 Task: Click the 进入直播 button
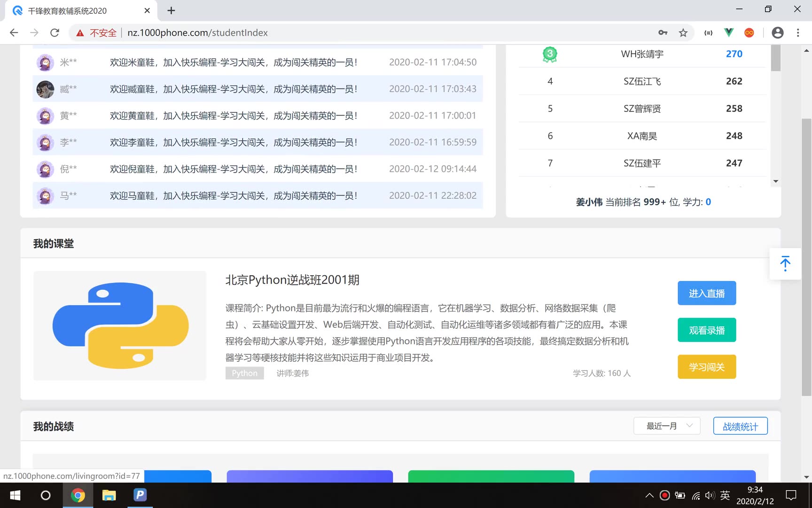coord(707,293)
